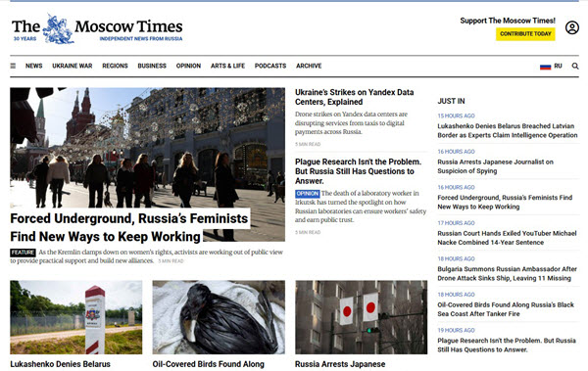Select the Opinion menu item
The width and height of the screenshot is (588, 371).
(x=188, y=66)
